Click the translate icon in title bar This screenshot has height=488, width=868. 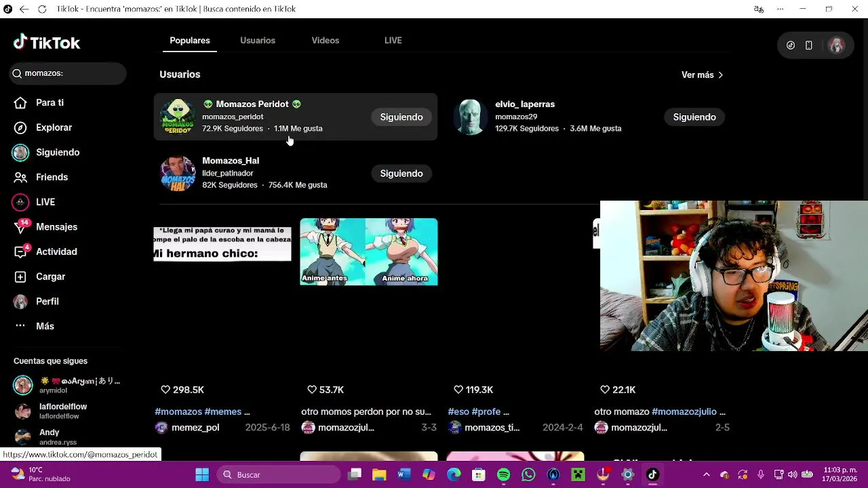[x=759, y=9]
